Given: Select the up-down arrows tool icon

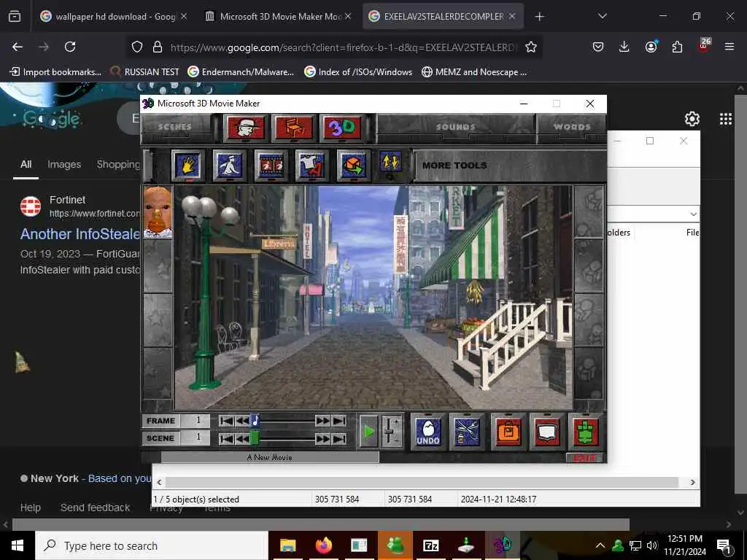Looking at the screenshot, I should point(391,163).
